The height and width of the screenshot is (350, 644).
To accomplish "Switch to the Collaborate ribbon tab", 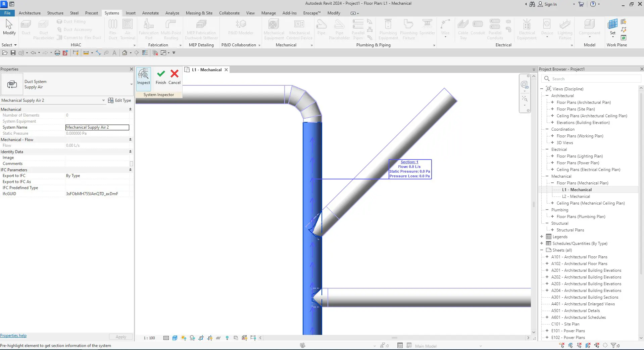I will 229,13.
